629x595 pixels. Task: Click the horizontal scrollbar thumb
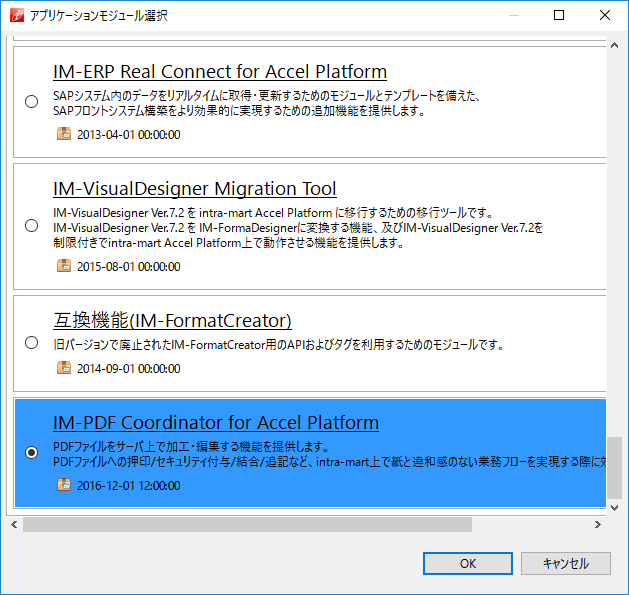coord(247,524)
